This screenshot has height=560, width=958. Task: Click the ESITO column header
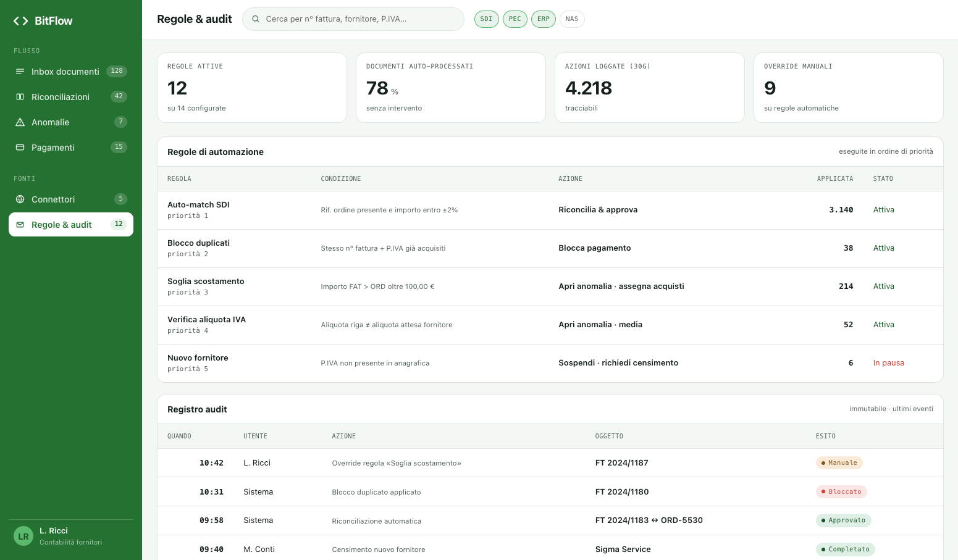[x=826, y=437]
